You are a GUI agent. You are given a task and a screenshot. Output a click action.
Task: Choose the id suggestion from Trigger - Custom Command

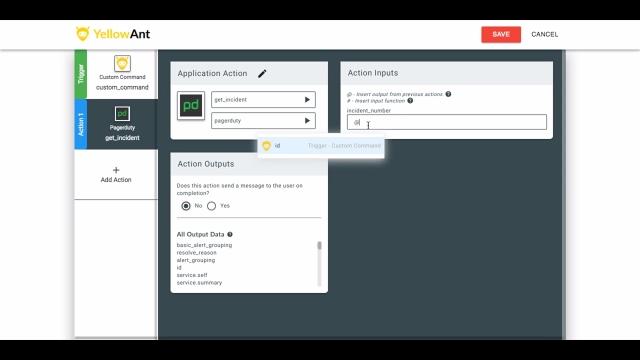(x=321, y=146)
